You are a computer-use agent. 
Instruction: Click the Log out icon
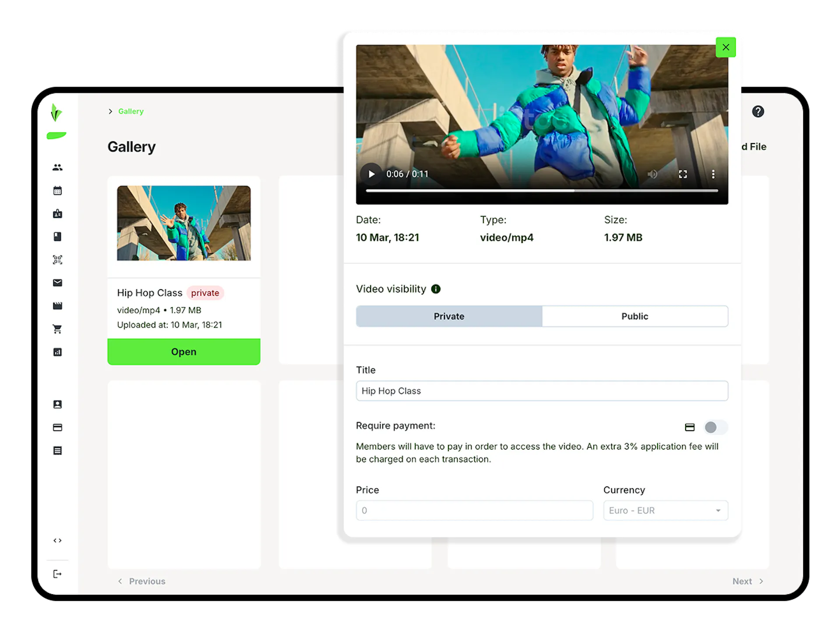(x=57, y=574)
